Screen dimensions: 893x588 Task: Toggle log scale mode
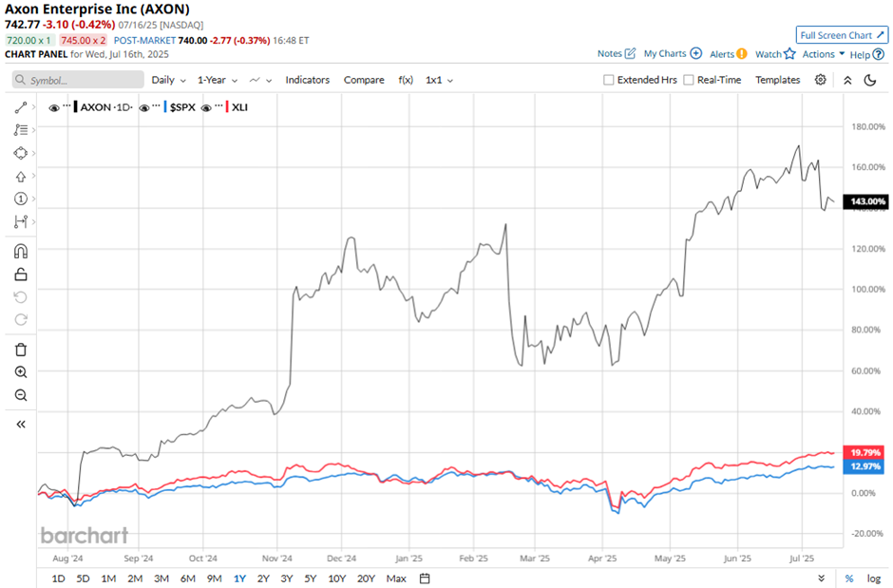pyautogui.click(x=874, y=579)
